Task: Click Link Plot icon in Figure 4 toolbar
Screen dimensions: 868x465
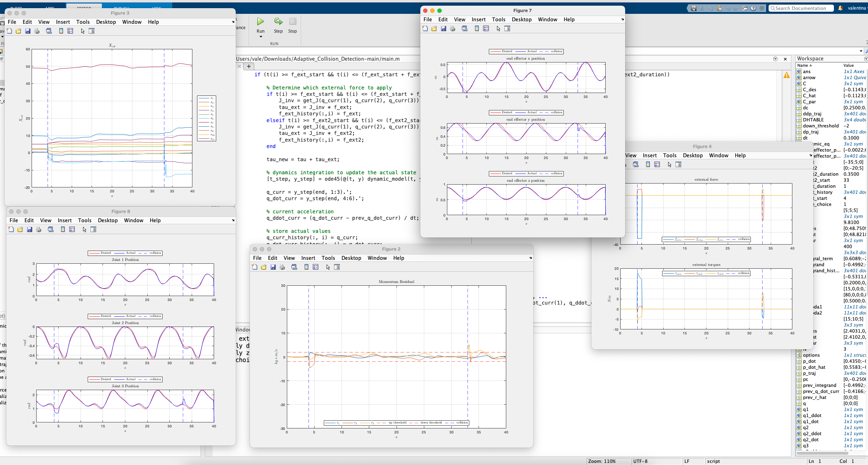Action: pos(636,165)
